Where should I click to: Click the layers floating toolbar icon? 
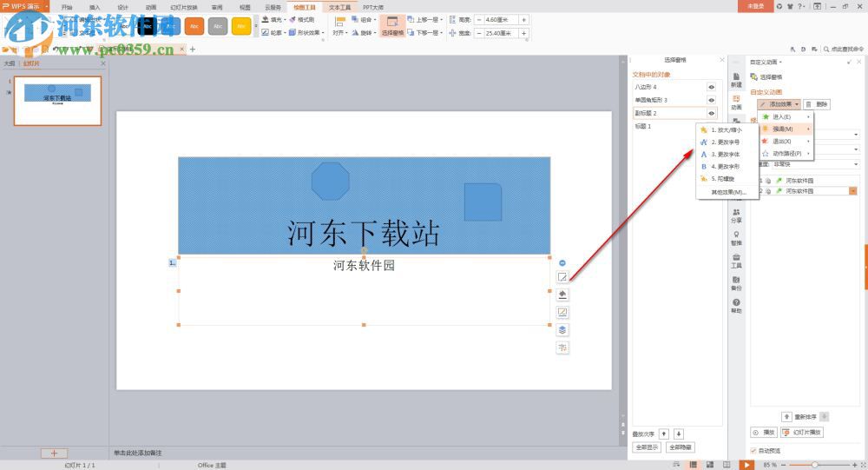(562, 330)
